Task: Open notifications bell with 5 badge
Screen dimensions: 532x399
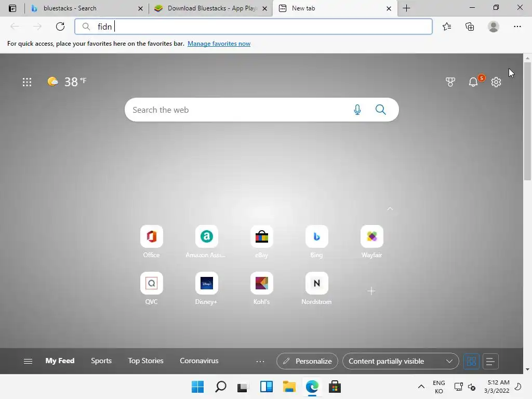Action: click(474, 82)
